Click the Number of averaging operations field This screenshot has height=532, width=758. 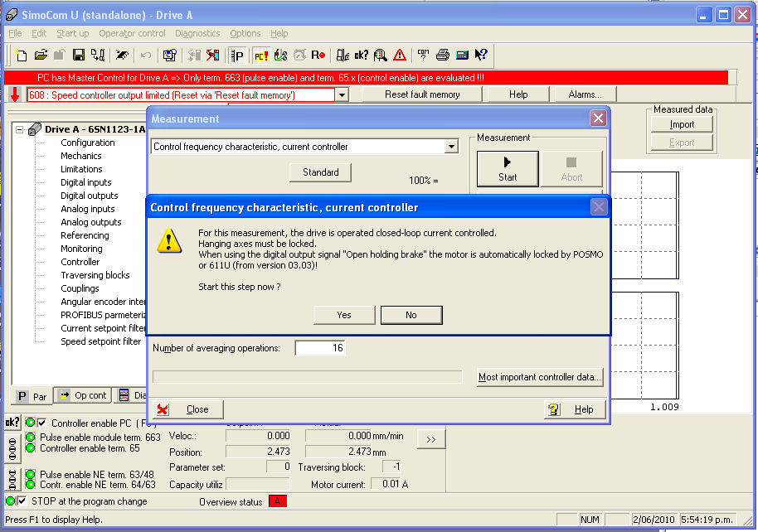click(320, 348)
